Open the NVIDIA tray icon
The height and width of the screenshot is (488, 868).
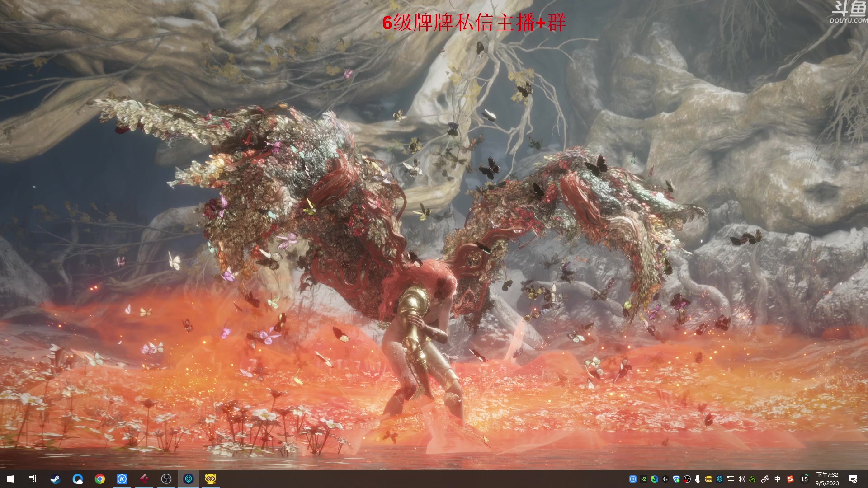[644, 479]
